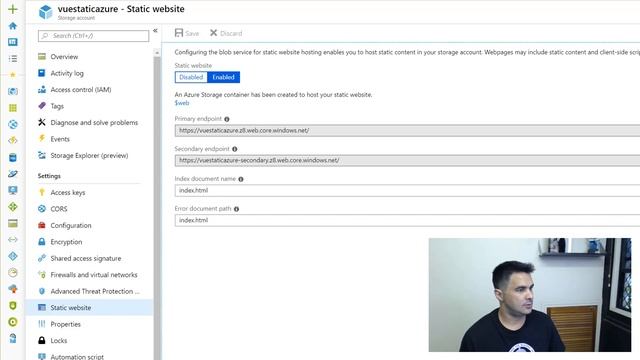Click the Overview icon in menu
The width and height of the screenshot is (640, 360).
[x=42, y=56]
